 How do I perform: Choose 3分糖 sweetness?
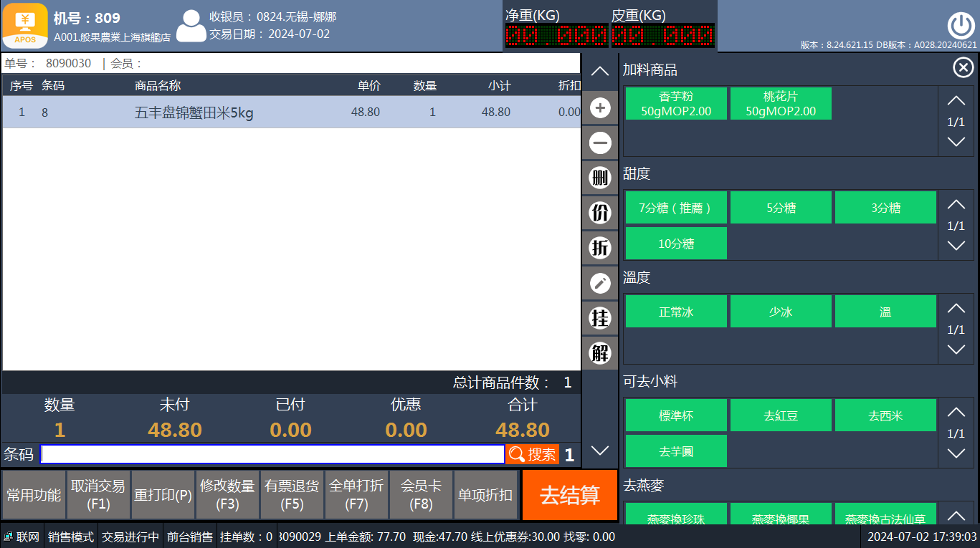point(885,208)
